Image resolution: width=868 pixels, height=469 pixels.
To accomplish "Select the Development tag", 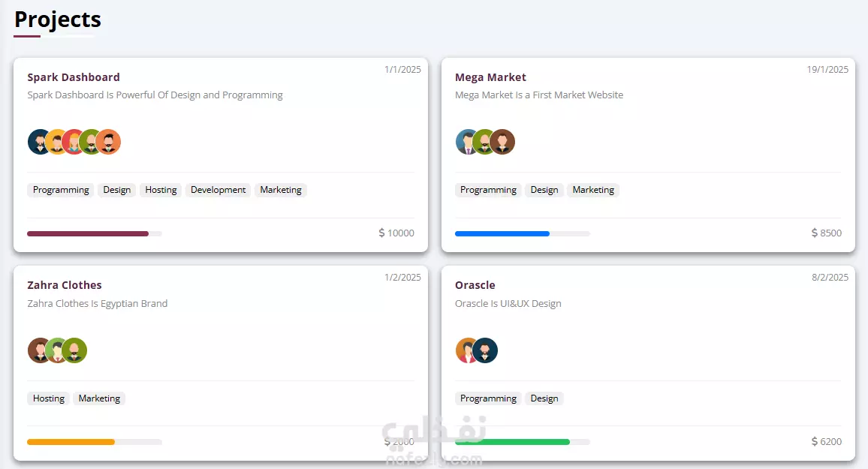I will coord(218,190).
